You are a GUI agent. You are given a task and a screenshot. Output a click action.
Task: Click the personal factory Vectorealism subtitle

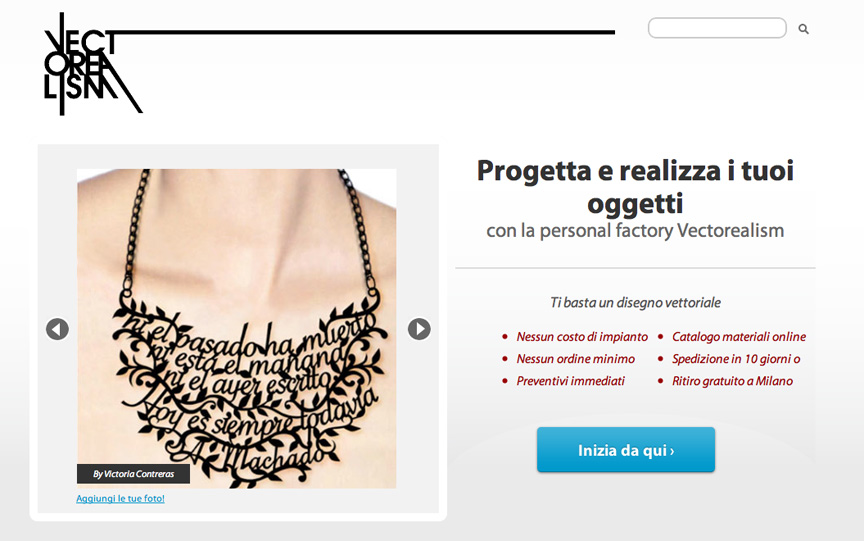coord(635,230)
